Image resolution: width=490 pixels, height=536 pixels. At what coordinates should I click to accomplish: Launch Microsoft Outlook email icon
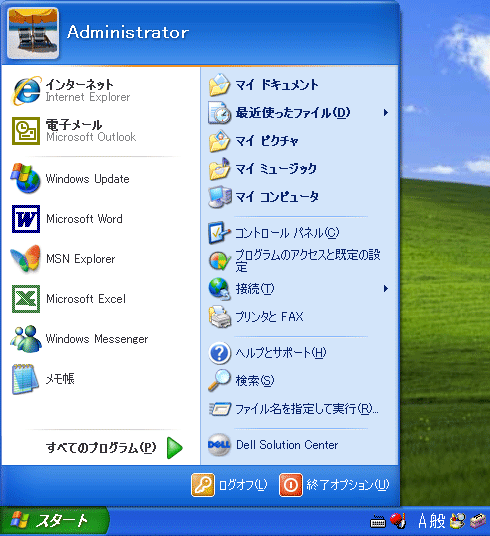(26, 131)
